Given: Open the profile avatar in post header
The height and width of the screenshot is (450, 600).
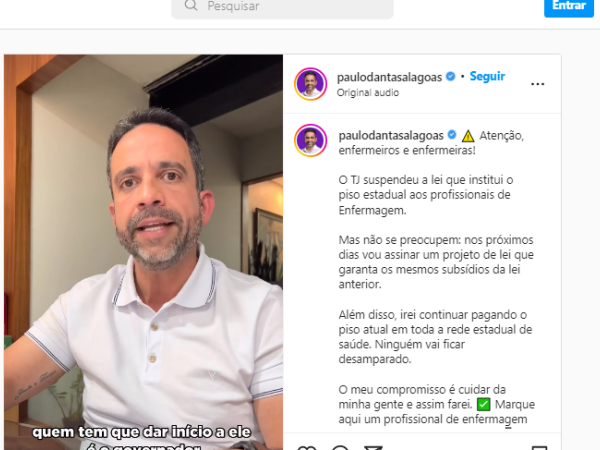Looking at the screenshot, I should (x=311, y=84).
